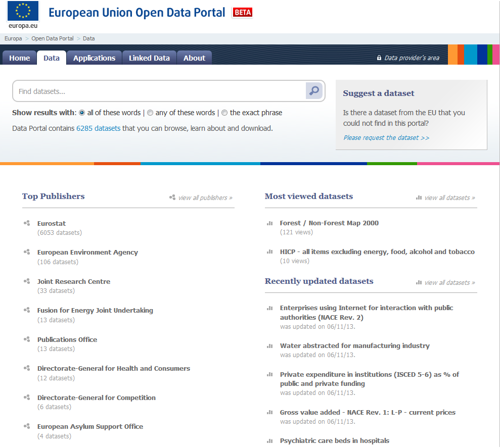This screenshot has height=448, width=500.
Task: Click bar-chart icon beside HICP dataset
Action: [x=270, y=252]
